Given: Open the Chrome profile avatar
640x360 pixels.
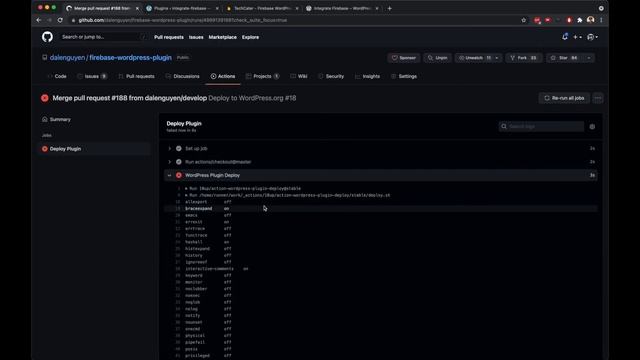Looking at the screenshot, I should coord(590,20).
